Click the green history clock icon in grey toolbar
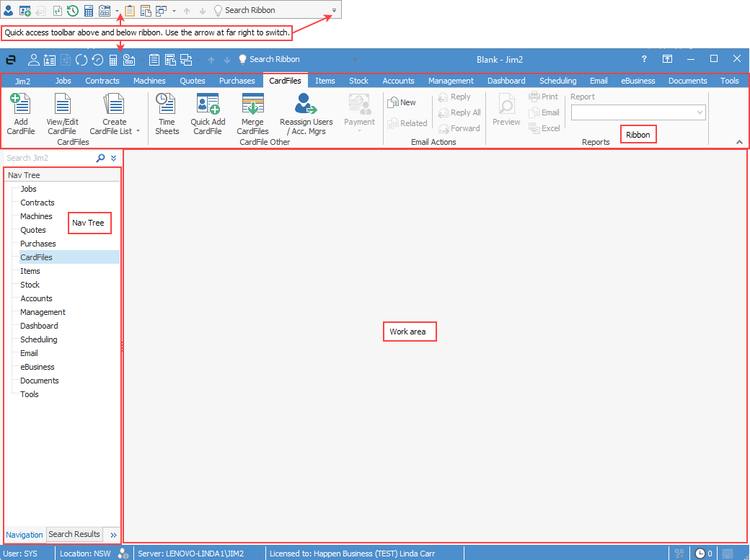 pyautogui.click(x=73, y=11)
